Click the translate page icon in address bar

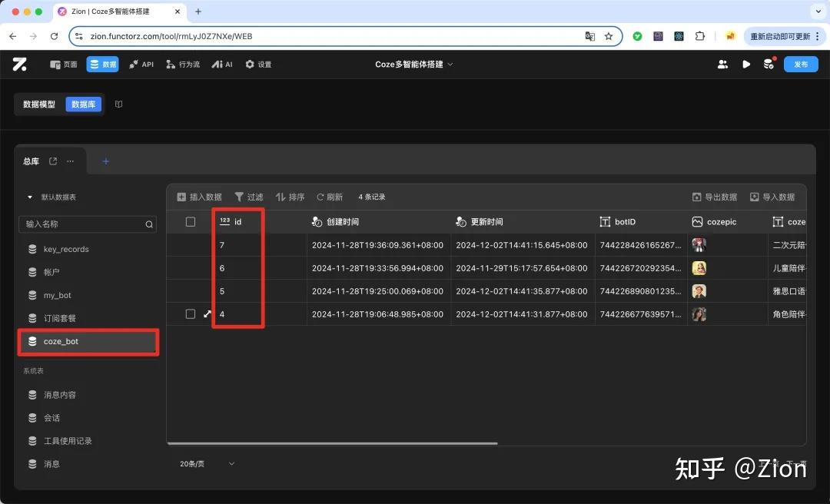pos(589,36)
